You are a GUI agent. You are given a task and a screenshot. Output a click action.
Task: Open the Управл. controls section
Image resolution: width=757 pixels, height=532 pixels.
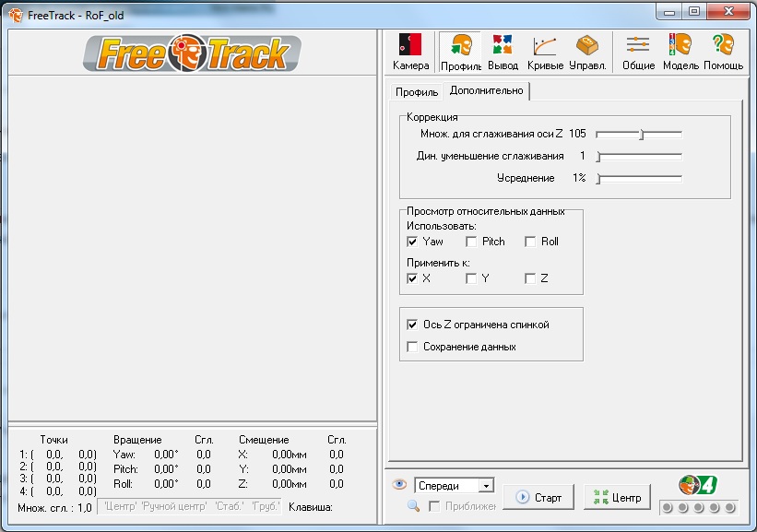click(x=587, y=53)
